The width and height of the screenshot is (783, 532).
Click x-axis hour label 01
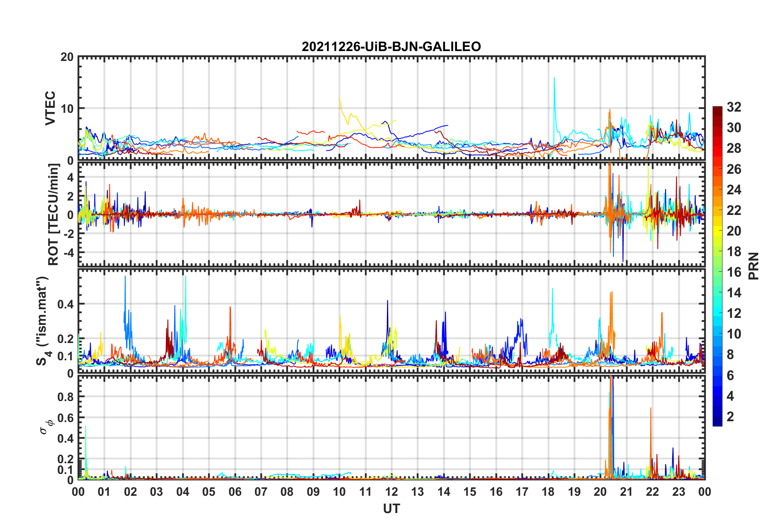coord(104,492)
